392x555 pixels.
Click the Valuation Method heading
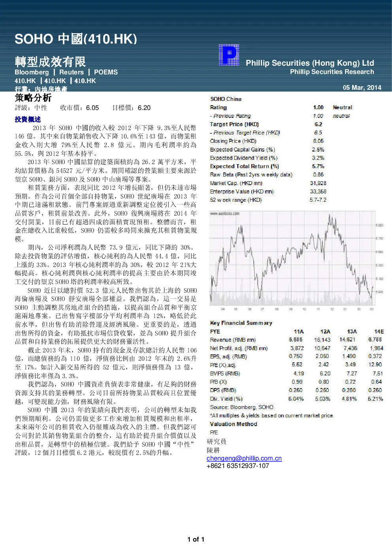pyautogui.click(x=234, y=424)
